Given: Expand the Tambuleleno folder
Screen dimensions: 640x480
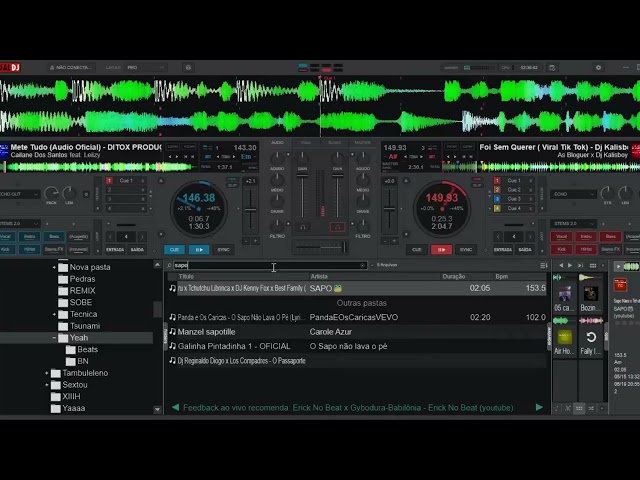Looking at the screenshot, I should pos(47,373).
